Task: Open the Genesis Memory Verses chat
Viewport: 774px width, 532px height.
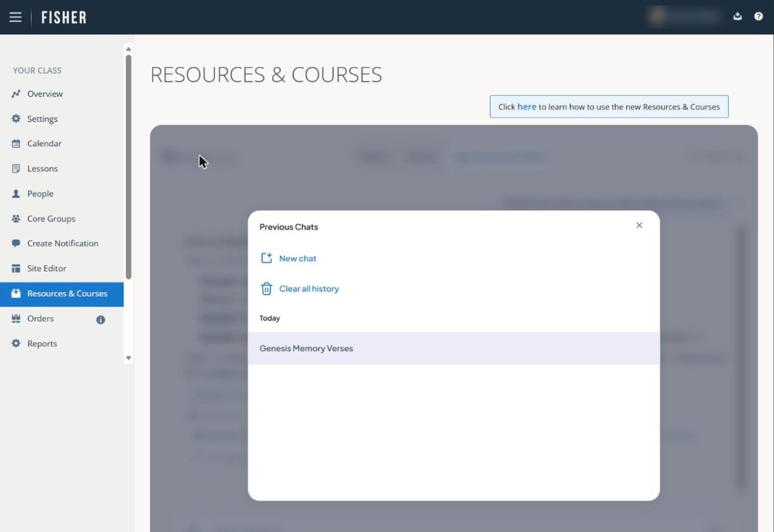Action: pyautogui.click(x=454, y=348)
